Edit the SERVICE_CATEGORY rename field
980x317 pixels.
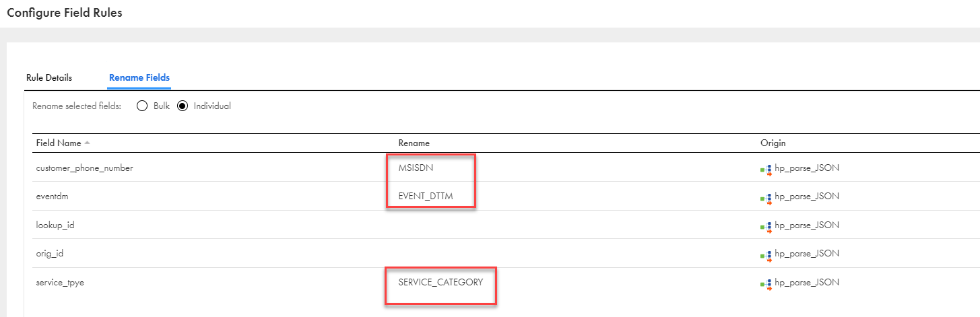pos(440,283)
